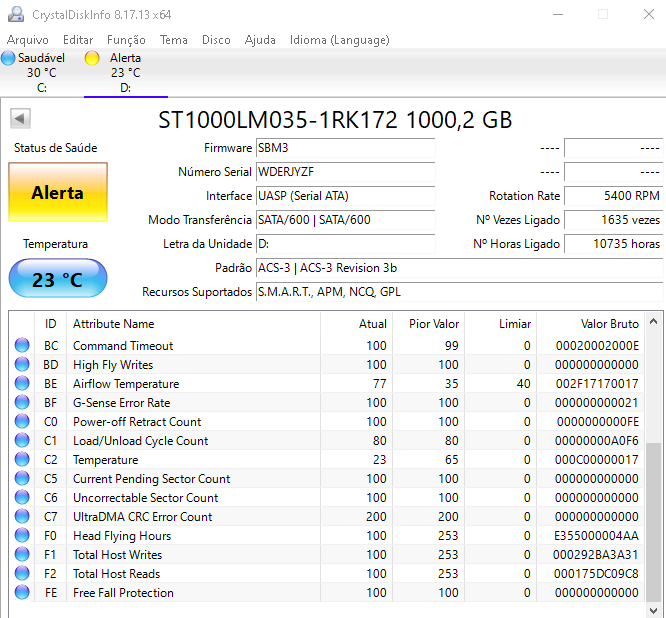Click the blue status orb for Airflow Temperature
Screen dimensions: 666x618
pyautogui.click(x=22, y=384)
